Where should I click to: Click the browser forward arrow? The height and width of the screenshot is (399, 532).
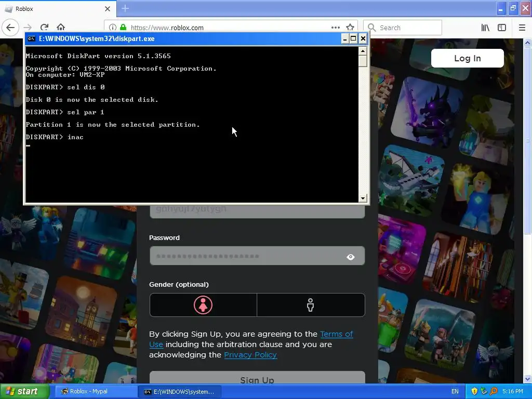pyautogui.click(x=28, y=28)
